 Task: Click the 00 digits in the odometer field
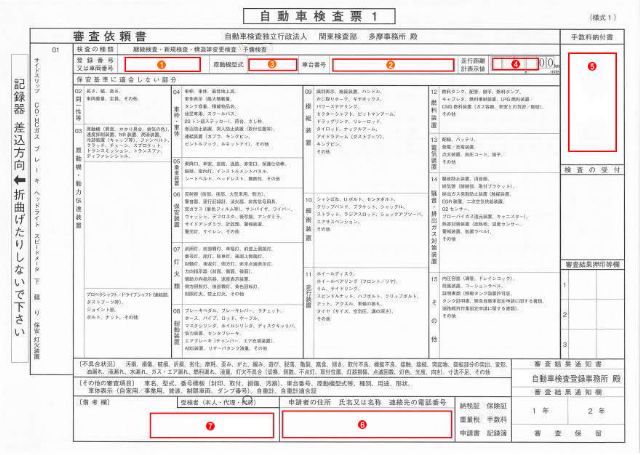click(x=546, y=63)
